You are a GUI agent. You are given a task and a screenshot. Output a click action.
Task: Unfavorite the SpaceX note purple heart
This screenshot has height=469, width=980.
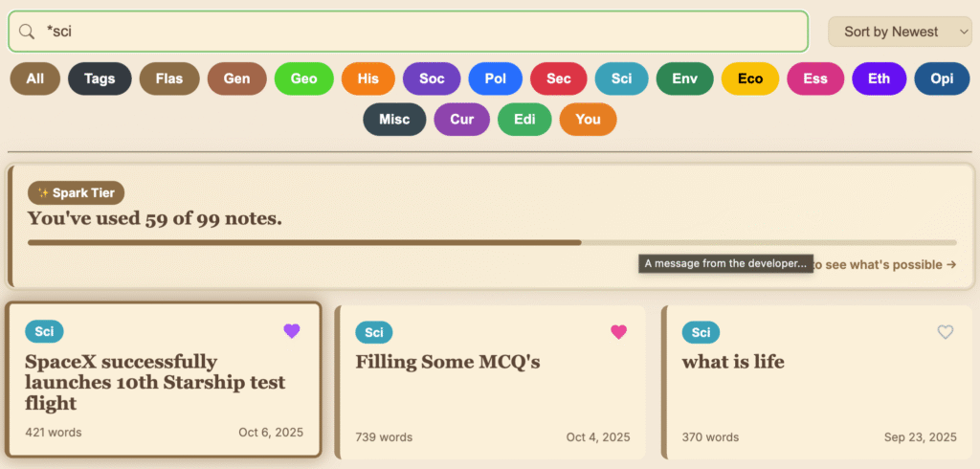pyautogui.click(x=292, y=331)
